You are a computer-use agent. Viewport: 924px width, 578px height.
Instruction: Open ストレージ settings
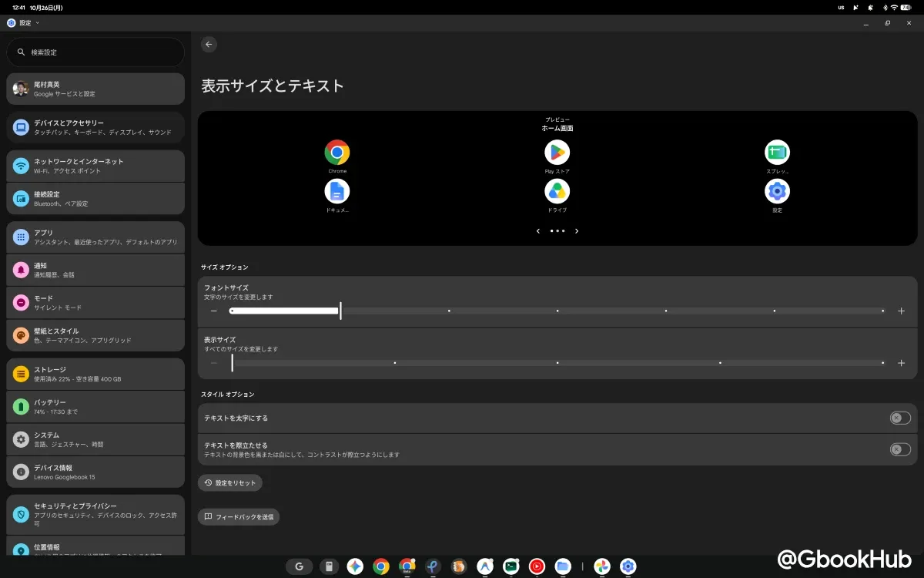95,374
